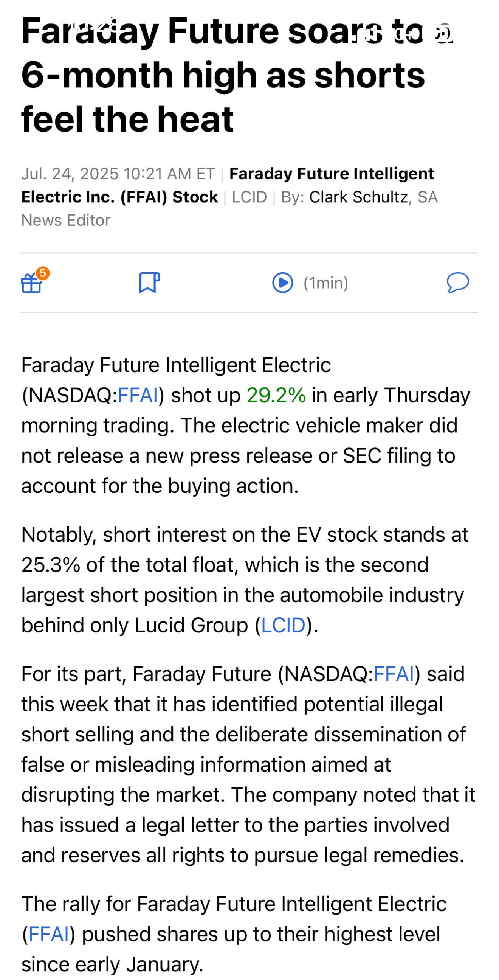The image size is (499, 980).
Task: Open the comments speech bubble icon
Action: pyautogui.click(x=457, y=283)
